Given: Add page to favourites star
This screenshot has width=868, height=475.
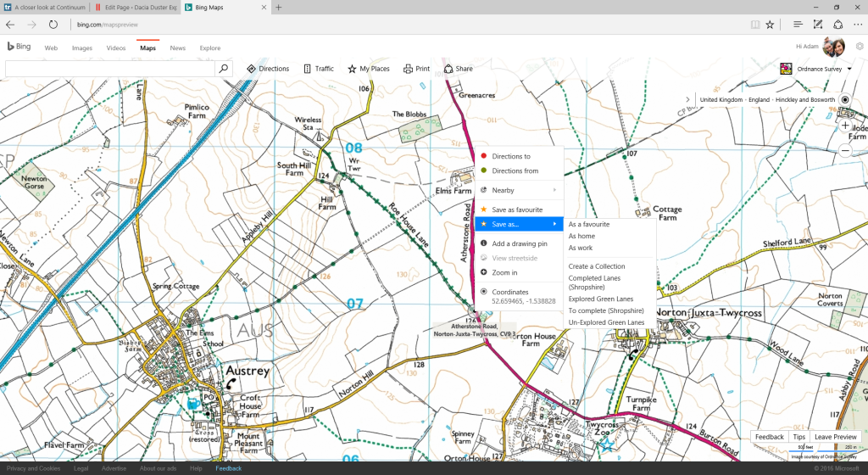Looking at the screenshot, I should click(770, 25).
